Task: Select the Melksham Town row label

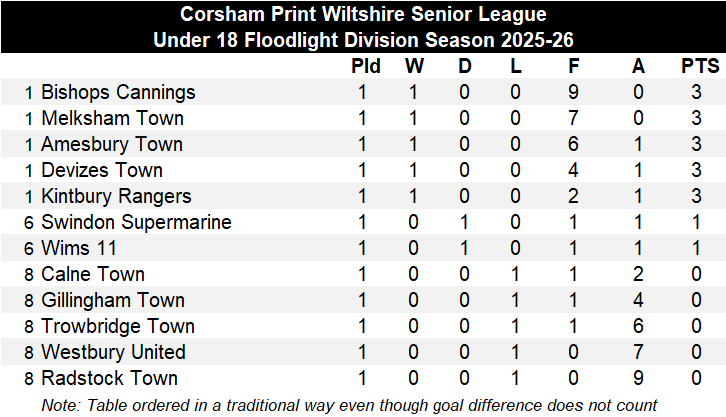Action: tap(112, 119)
